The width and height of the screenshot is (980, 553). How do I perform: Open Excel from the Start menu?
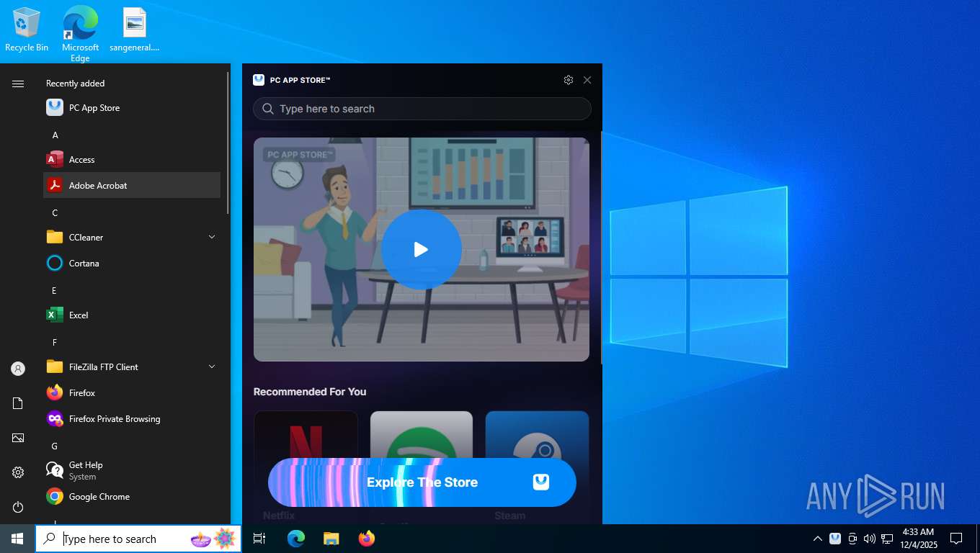tap(132, 315)
